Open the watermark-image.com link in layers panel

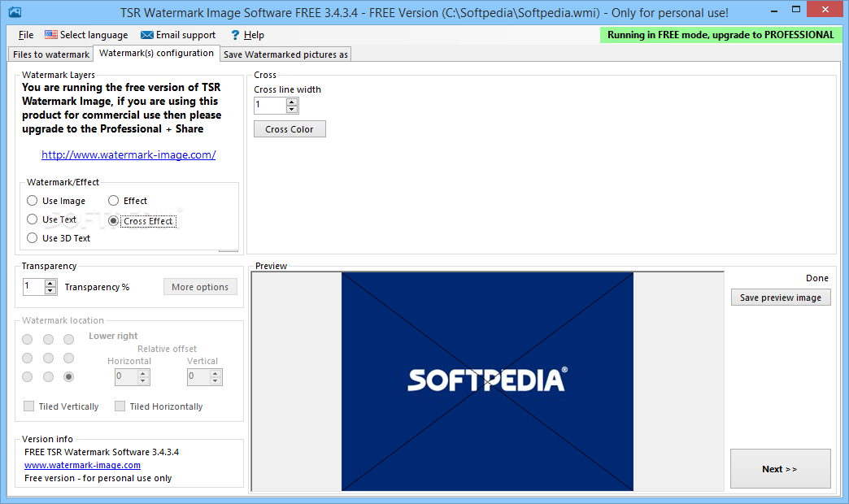click(128, 154)
